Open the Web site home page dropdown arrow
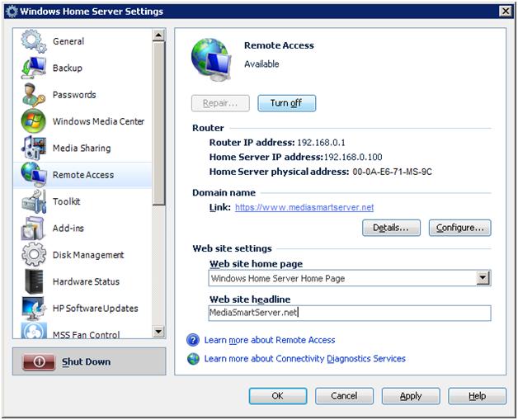The image size is (518, 420). 483,278
